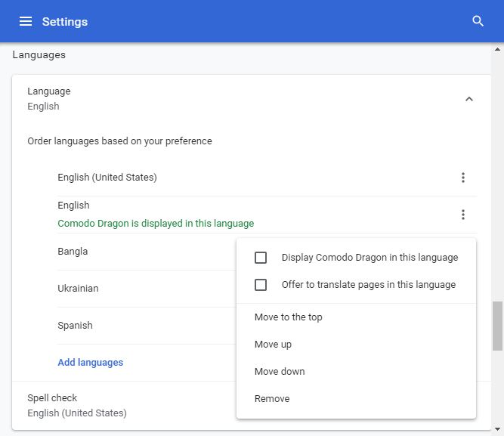Open the hamburger main menu
504x436 pixels.
tap(26, 22)
